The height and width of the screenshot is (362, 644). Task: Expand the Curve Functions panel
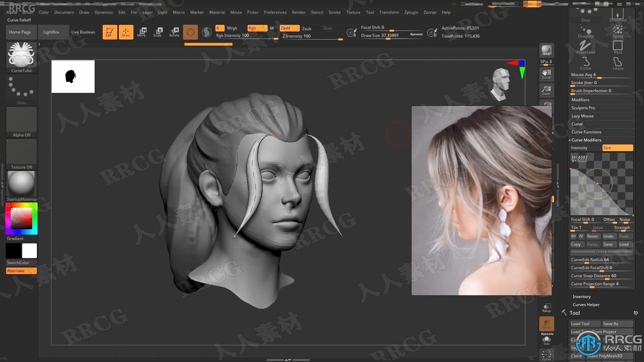(587, 132)
